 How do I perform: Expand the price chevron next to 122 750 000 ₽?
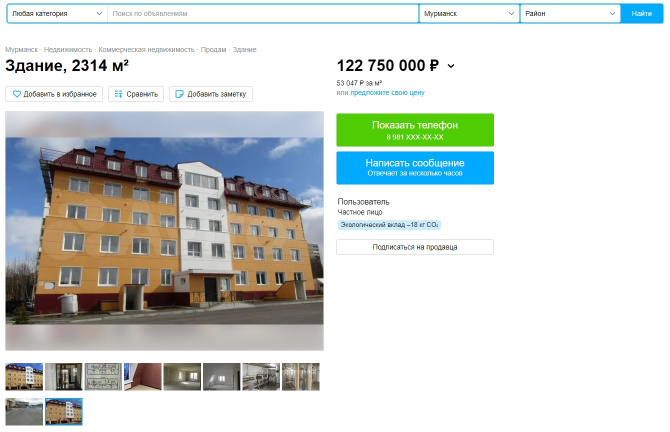tap(451, 66)
